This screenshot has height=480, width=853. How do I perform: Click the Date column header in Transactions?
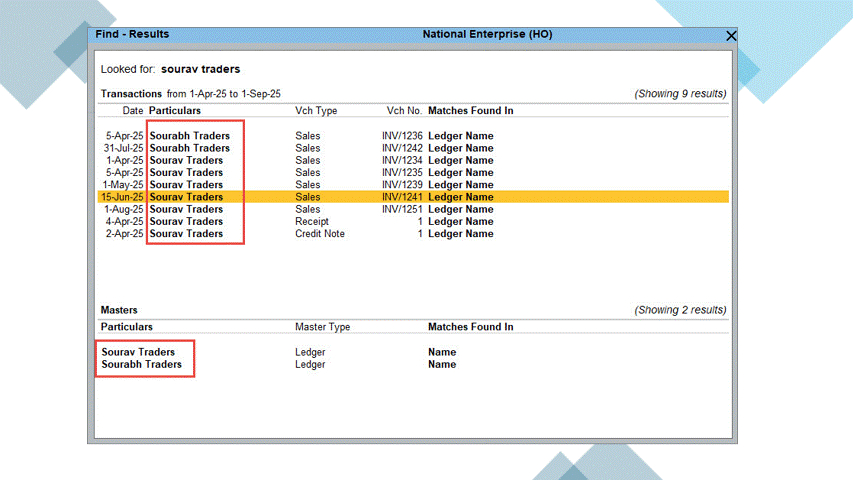[x=133, y=111]
